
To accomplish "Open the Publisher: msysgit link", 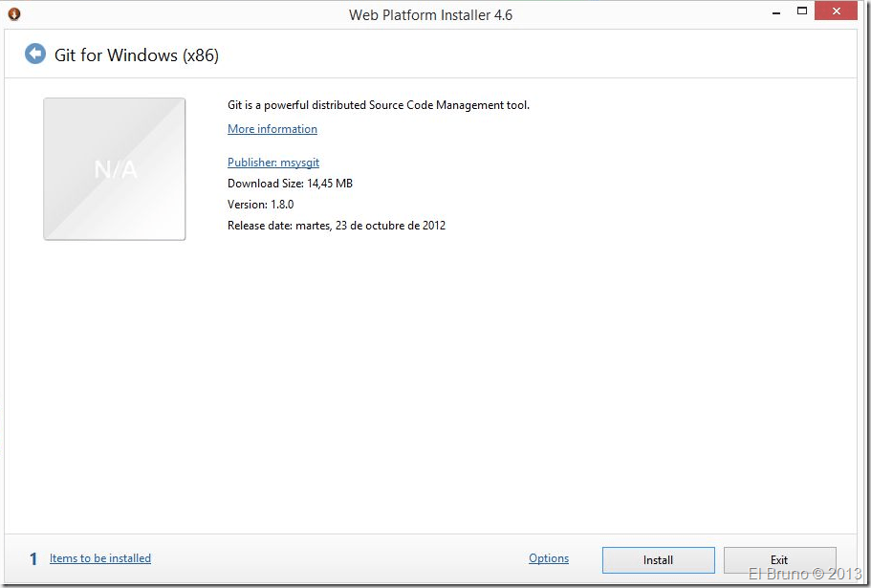I will pyautogui.click(x=273, y=163).
